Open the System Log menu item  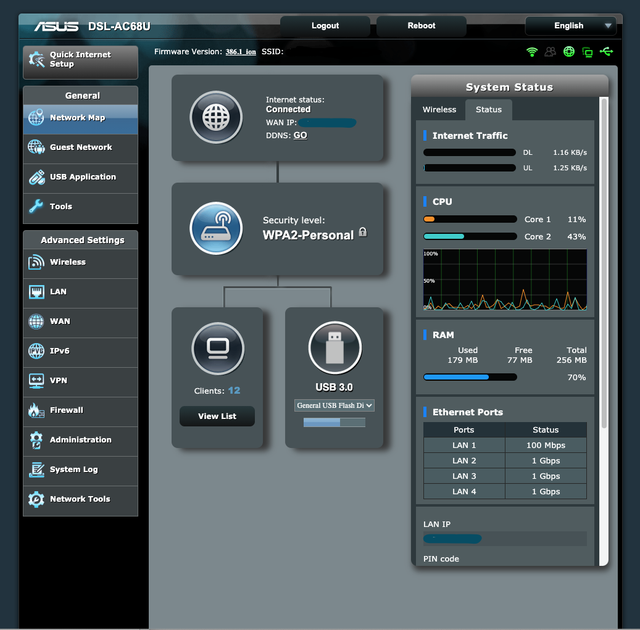(x=80, y=471)
